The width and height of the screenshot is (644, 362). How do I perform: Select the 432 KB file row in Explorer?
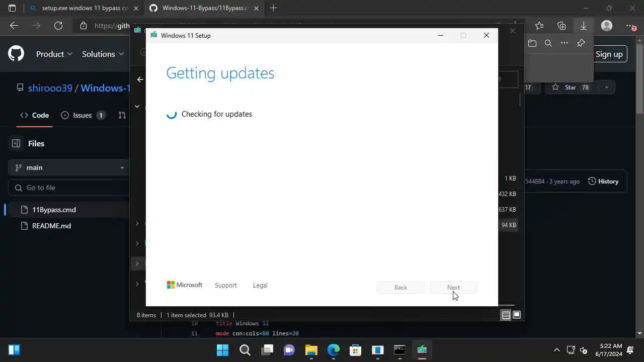point(507,194)
